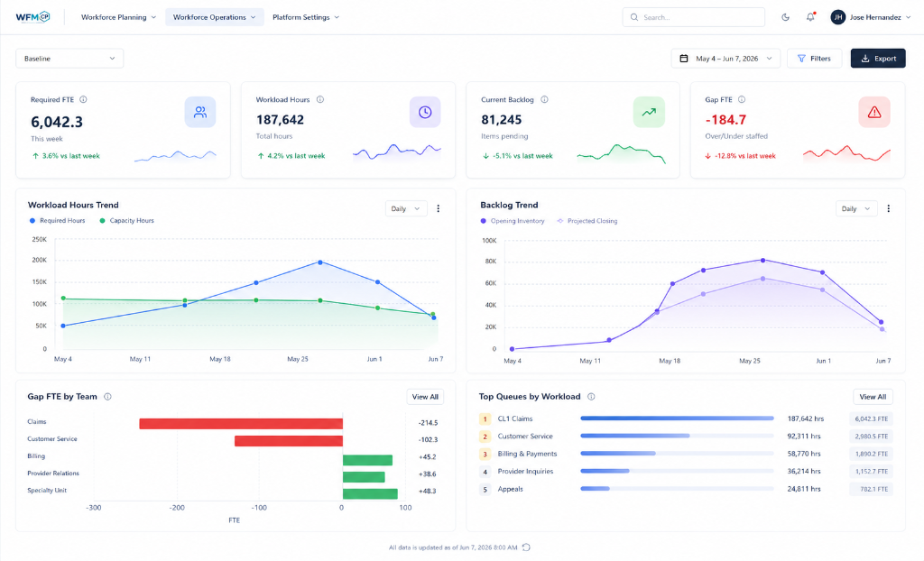Click the Required FTE sparkline chart

click(175, 155)
